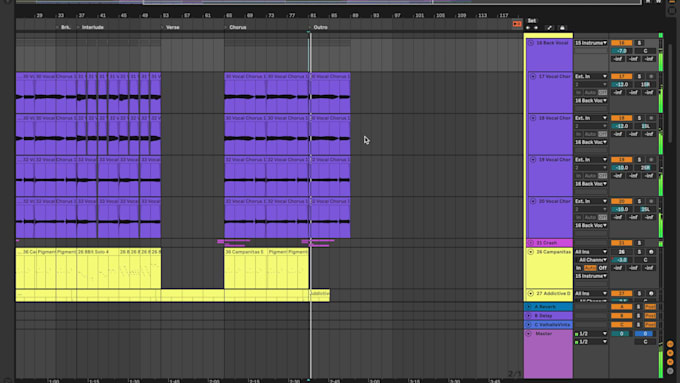
Task: Deactivate track 16 Back Vocal activator
Action: click(621, 43)
